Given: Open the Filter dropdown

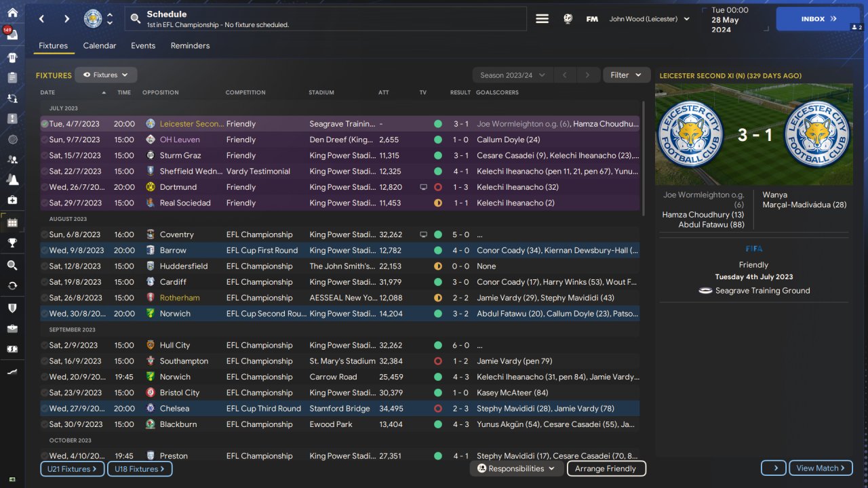Looking at the screenshot, I should (x=626, y=75).
